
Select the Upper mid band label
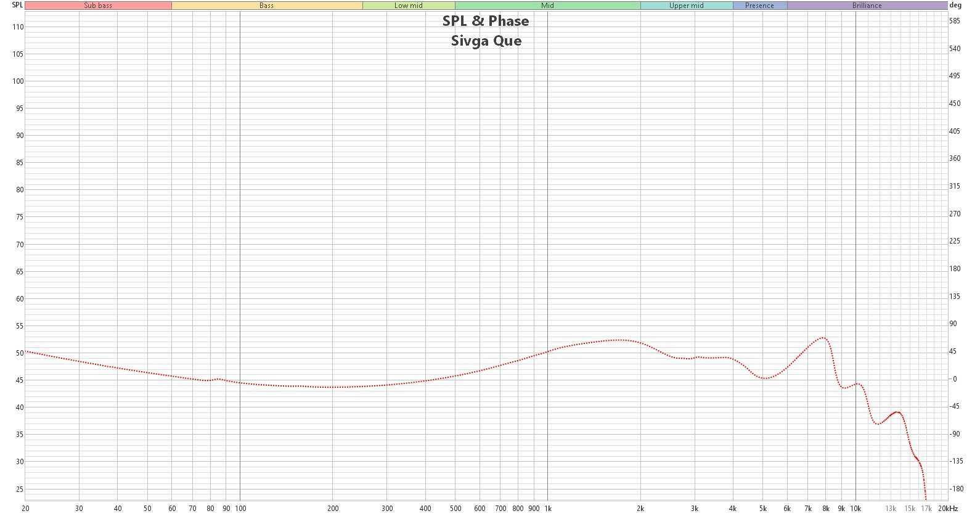coord(687,6)
